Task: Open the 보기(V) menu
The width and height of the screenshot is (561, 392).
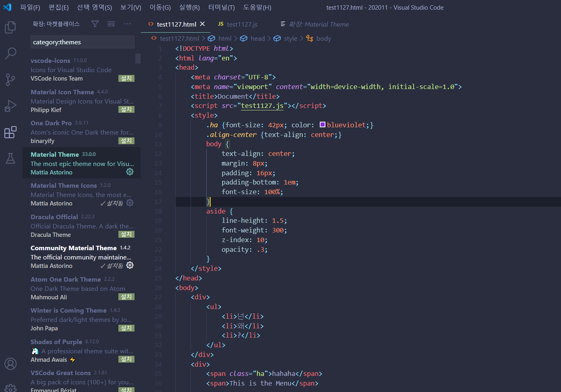Action: pos(131,7)
